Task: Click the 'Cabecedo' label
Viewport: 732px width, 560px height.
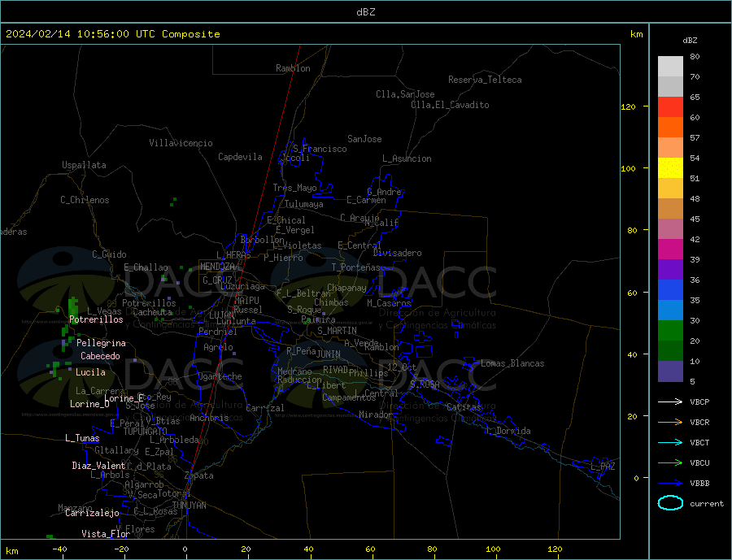Action: coord(100,356)
